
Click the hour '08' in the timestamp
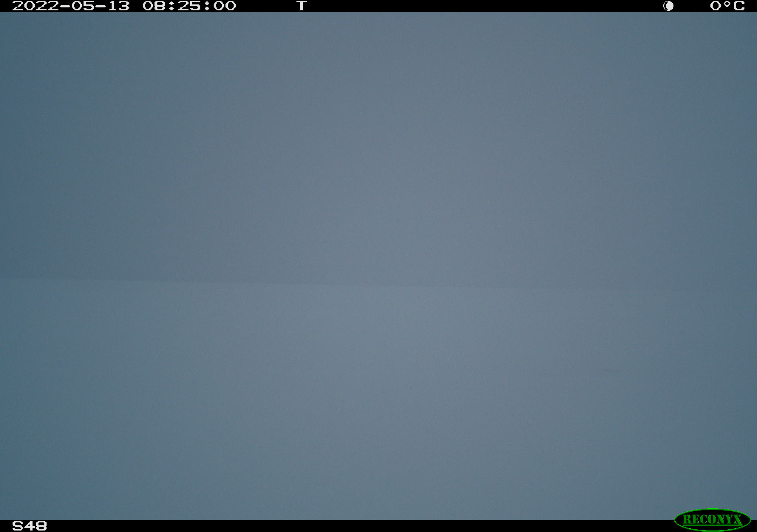coord(154,6)
